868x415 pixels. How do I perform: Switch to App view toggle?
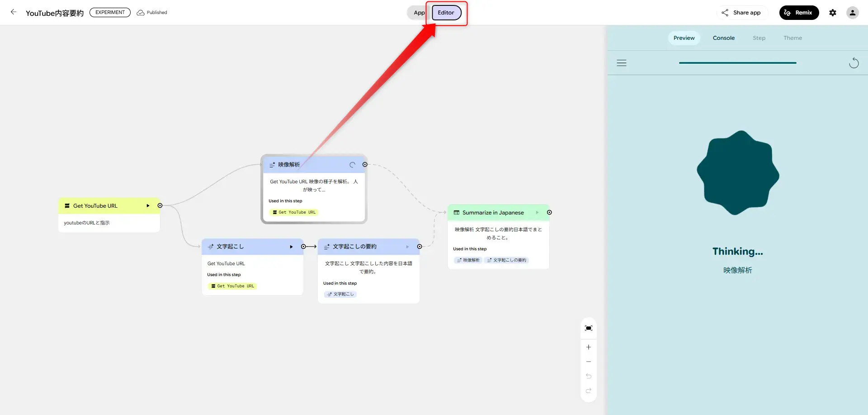click(419, 13)
